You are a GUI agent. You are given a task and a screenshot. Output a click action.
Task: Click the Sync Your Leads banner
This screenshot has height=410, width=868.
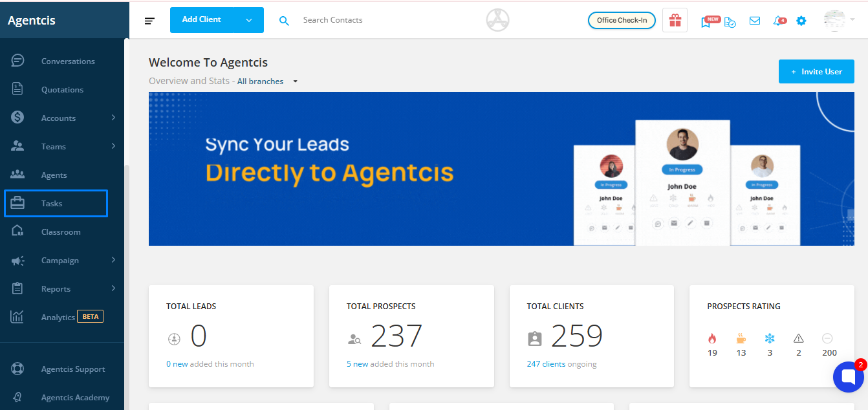coord(501,169)
